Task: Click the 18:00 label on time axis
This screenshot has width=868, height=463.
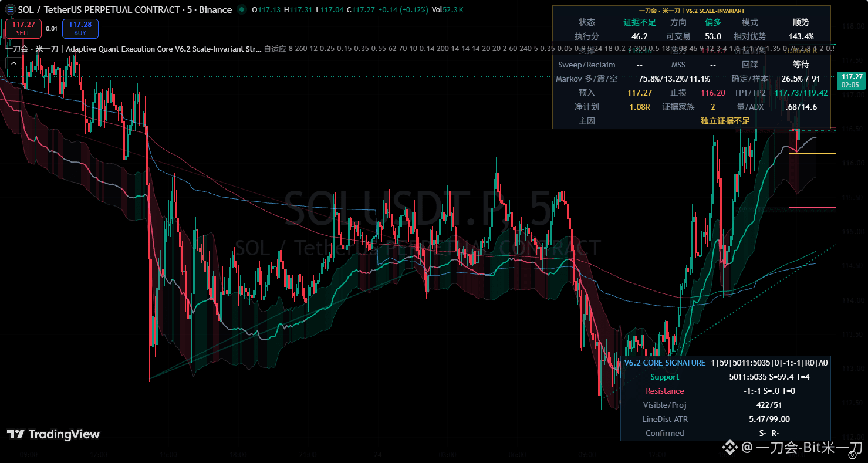Action: click(x=237, y=455)
